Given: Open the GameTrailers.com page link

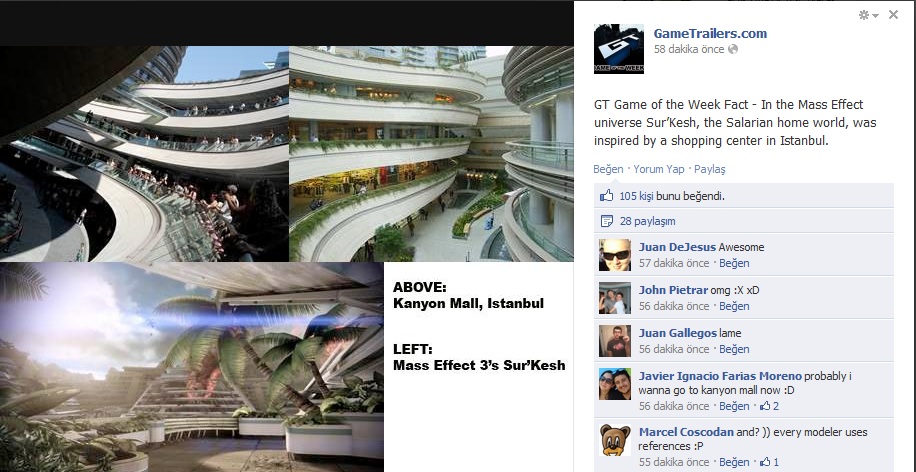Looking at the screenshot, I should (x=710, y=33).
